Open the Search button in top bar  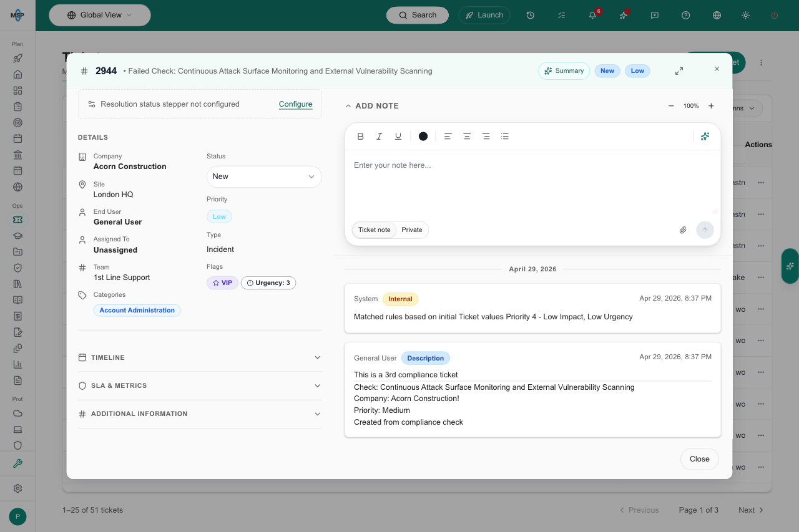point(418,15)
